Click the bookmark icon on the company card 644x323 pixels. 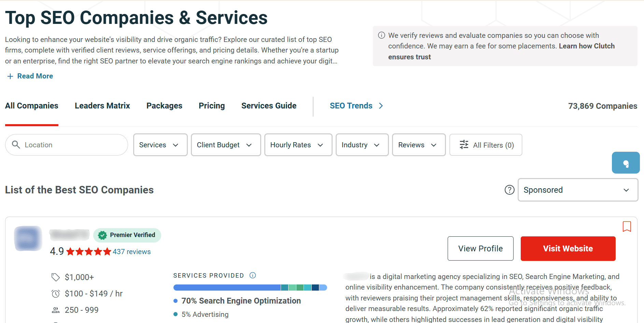pyautogui.click(x=627, y=226)
